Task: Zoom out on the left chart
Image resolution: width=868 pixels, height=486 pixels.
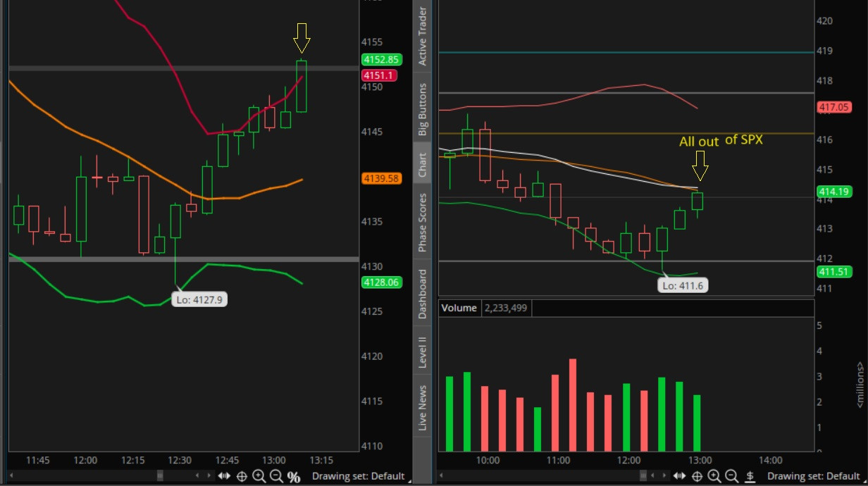Action: (276, 477)
